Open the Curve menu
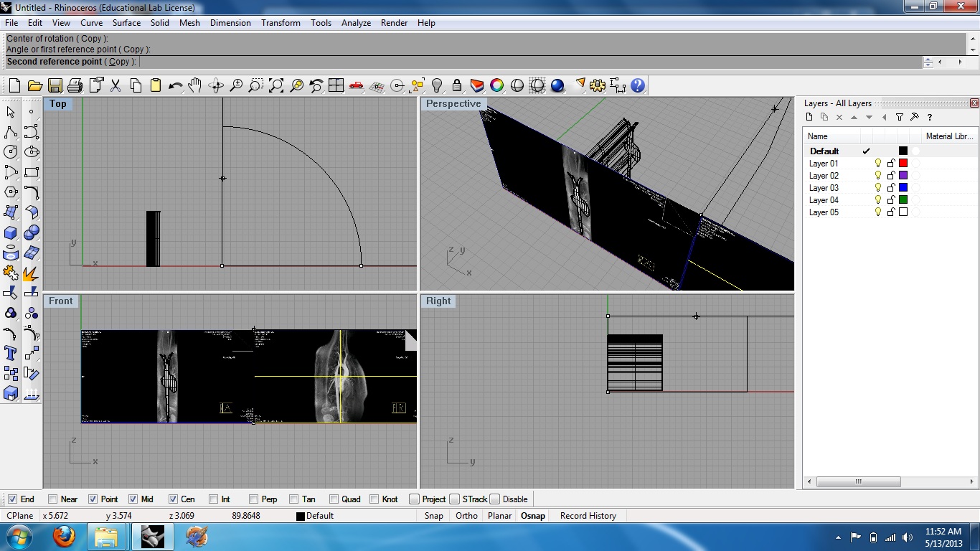980x551 pixels. point(91,23)
